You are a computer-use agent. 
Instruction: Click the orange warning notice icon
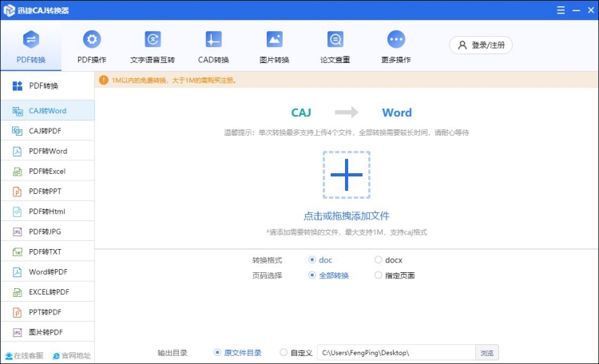104,80
